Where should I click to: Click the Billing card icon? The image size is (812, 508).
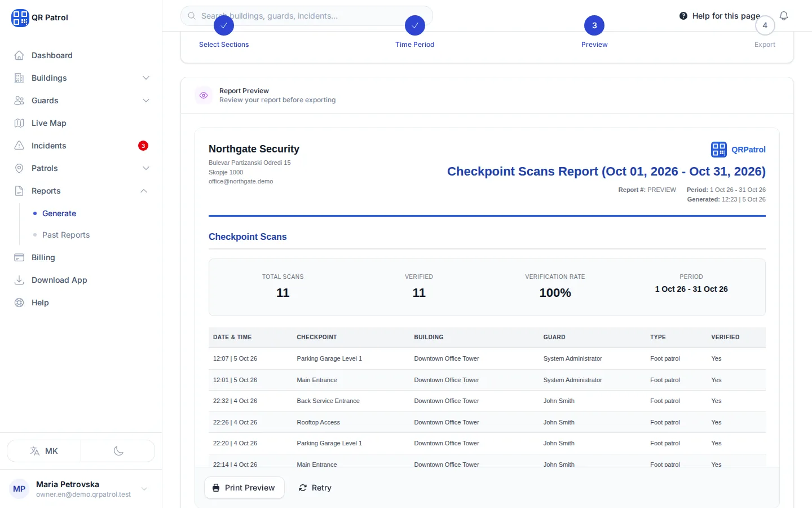click(19, 257)
